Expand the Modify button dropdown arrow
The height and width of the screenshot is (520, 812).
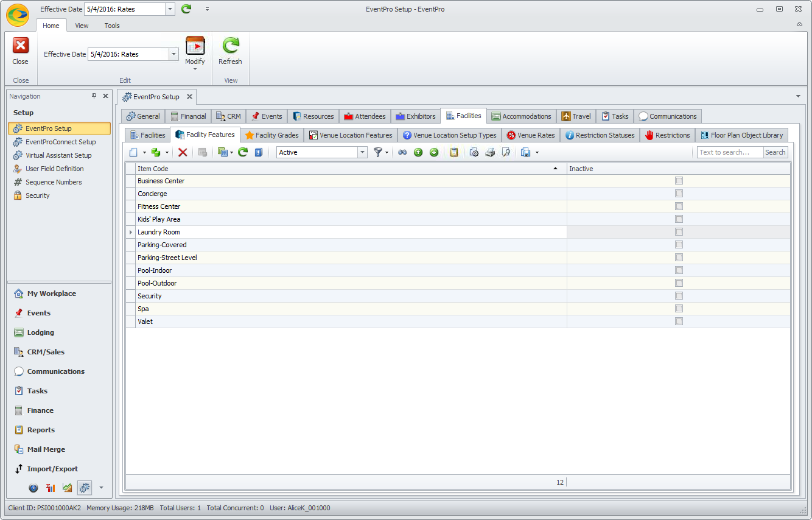tap(195, 69)
